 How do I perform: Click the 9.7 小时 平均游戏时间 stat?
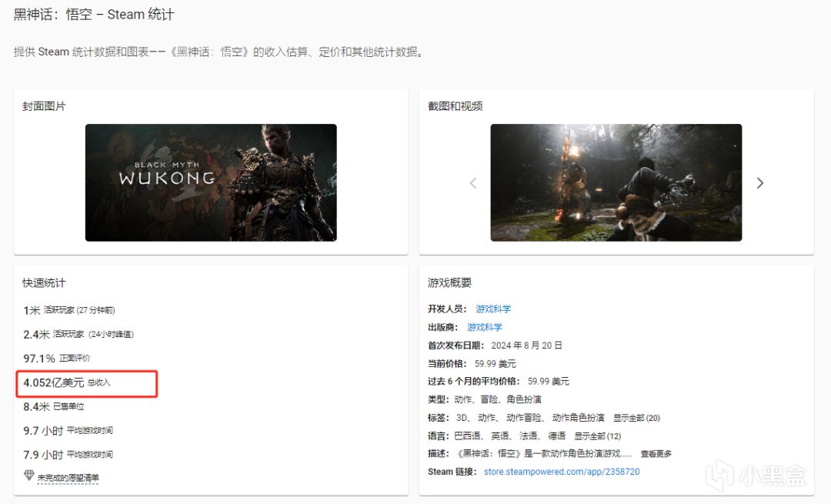tap(68, 430)
